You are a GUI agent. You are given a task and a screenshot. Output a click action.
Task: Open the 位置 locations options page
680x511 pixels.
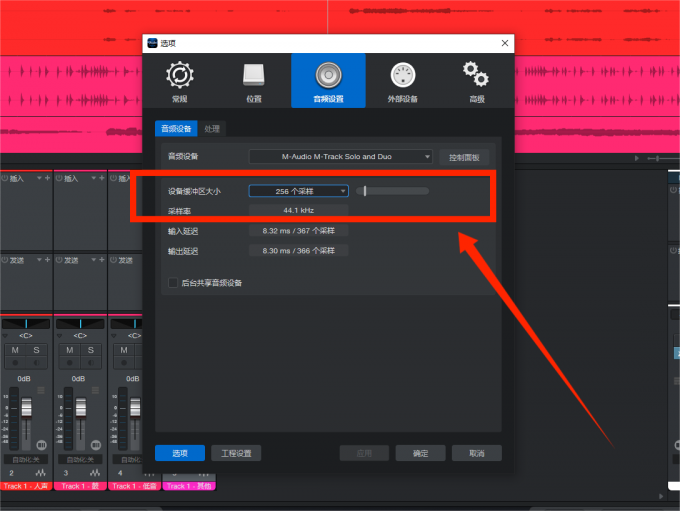coord(254,82)
